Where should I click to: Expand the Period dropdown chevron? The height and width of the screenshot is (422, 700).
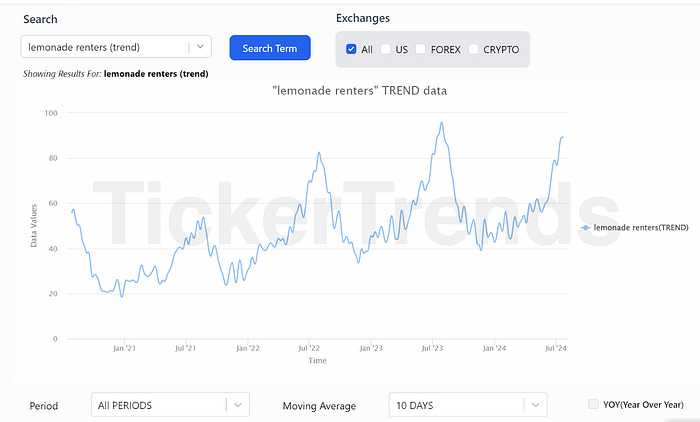(238, 405)
